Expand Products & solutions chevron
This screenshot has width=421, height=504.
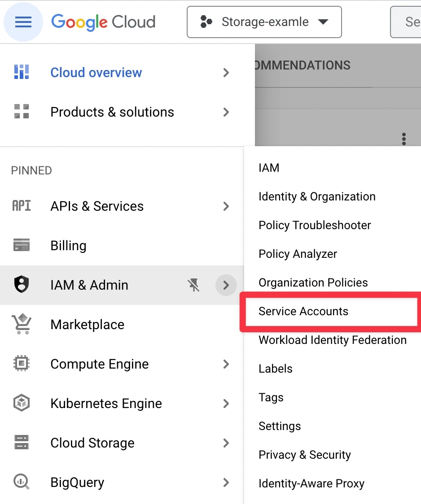coord(226,112)
